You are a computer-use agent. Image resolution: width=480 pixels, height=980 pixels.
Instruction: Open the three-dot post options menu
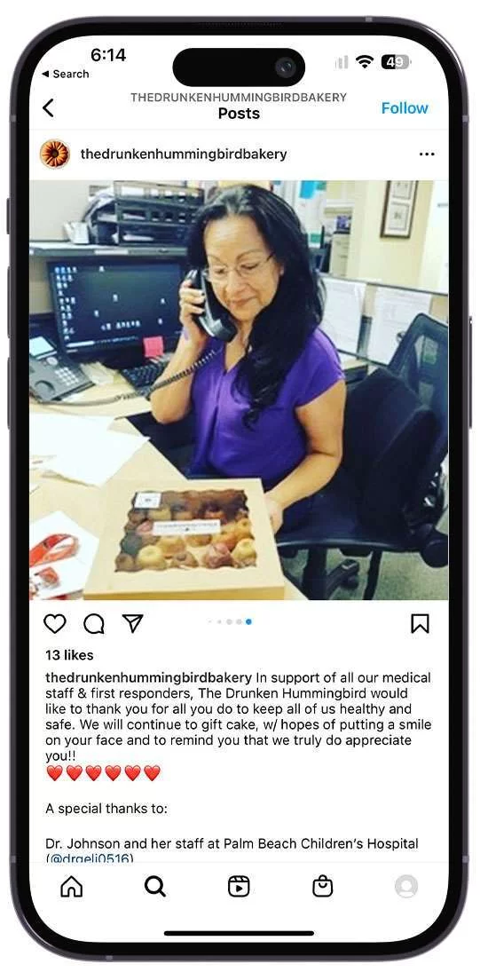427,154
